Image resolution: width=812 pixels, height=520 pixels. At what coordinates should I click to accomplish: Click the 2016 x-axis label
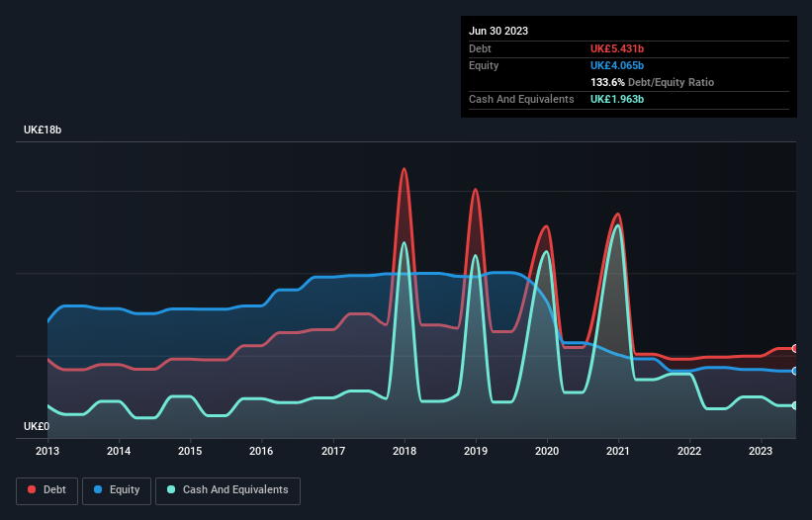261,451
